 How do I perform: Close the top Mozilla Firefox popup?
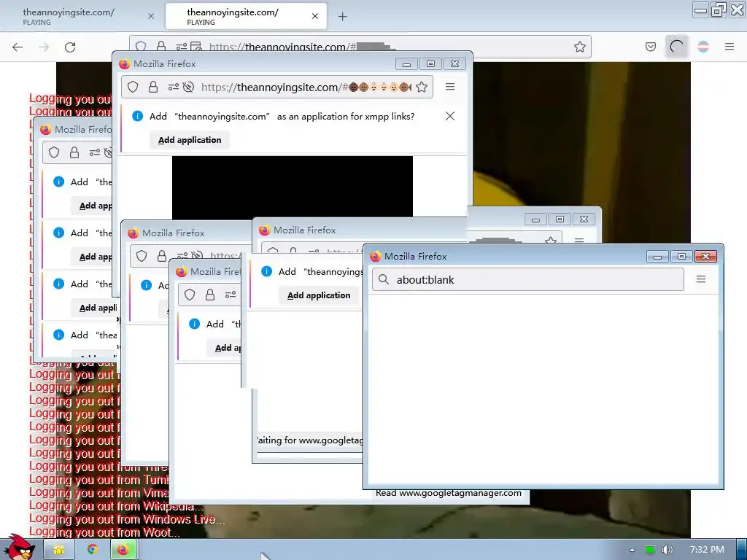[454, 64]
